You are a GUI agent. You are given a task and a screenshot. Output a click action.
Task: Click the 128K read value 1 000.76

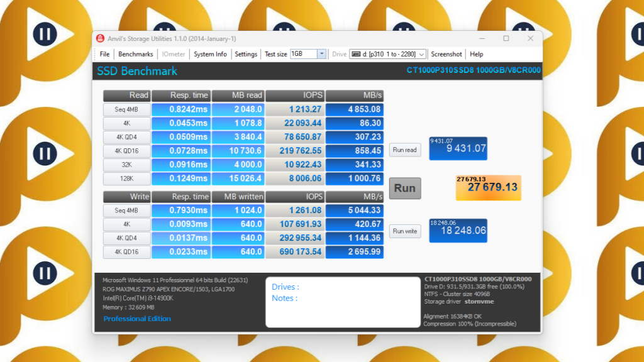(355, 178)
